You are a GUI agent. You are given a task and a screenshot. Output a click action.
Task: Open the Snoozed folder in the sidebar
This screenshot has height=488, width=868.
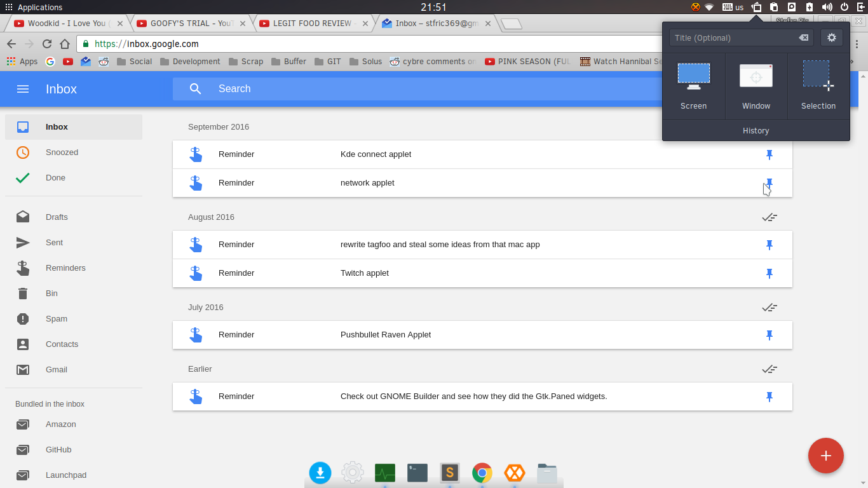click(74, 152)
